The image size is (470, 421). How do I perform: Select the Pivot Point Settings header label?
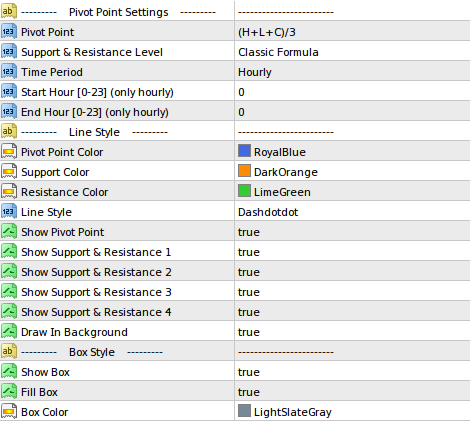tap(118, 12)
